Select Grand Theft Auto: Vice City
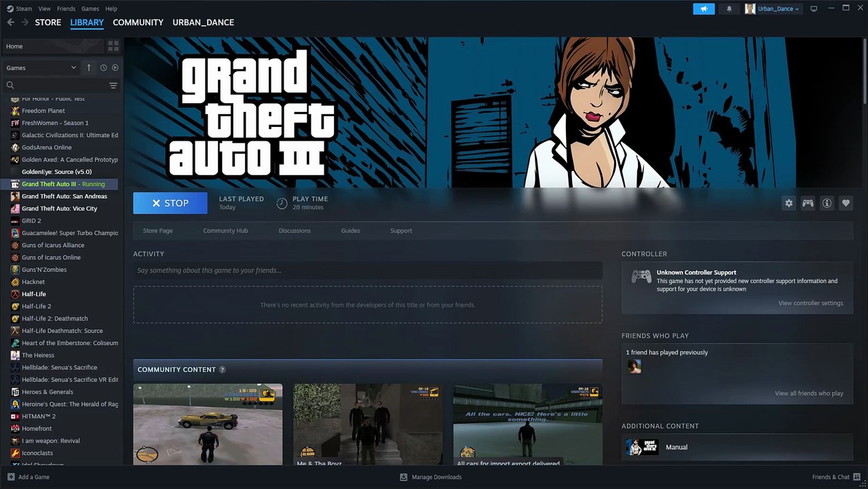This screenshot has height=489, width=868. coord(59,209)
